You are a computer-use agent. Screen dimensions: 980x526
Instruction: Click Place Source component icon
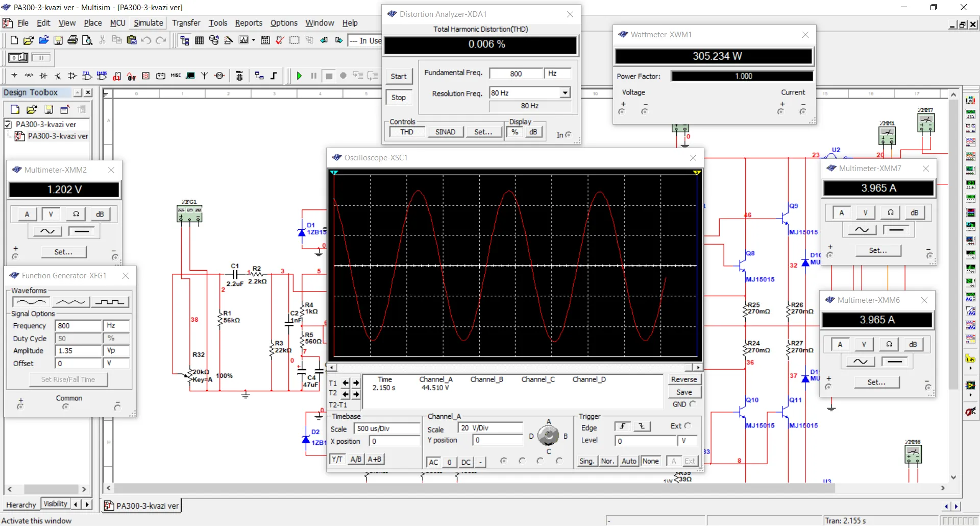point(14,76)
